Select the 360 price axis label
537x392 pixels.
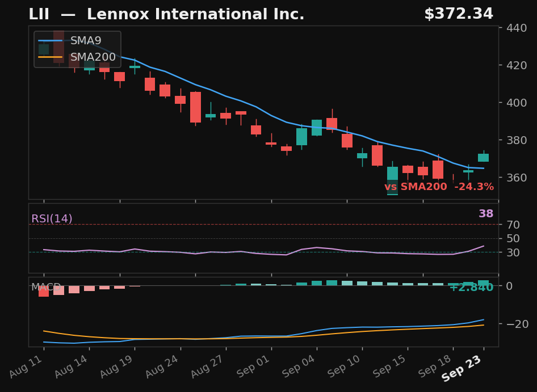point(517,178)
